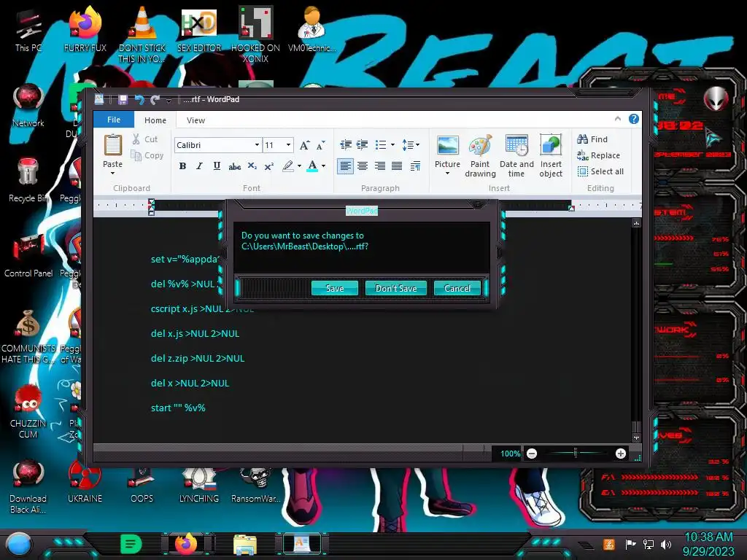Click the Cut scissors button
Screen dimensions: 747x560
coord(144,139)
